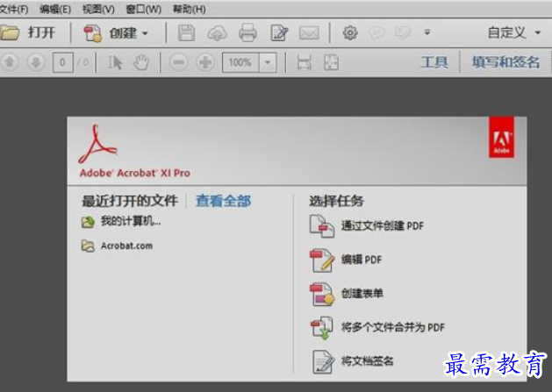Click the create PDF from file icon

pyautogui.click(x=322, y=226)
